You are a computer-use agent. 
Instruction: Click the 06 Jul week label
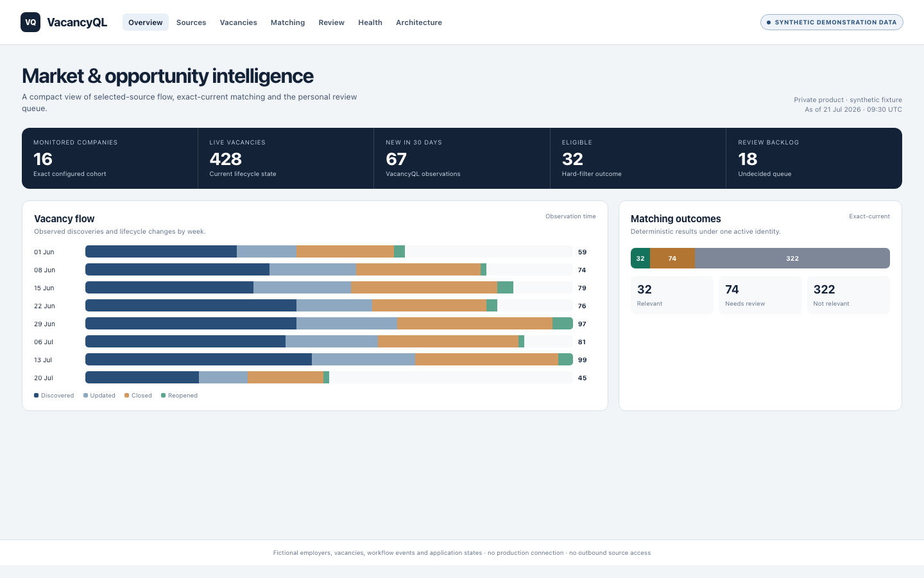[x=44, y=342]
